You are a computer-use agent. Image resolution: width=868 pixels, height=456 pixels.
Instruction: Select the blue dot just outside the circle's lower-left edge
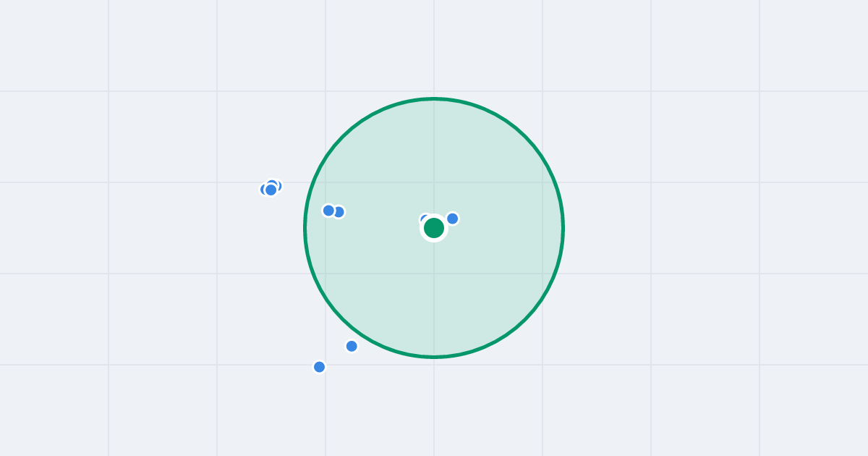coord(352,346)
